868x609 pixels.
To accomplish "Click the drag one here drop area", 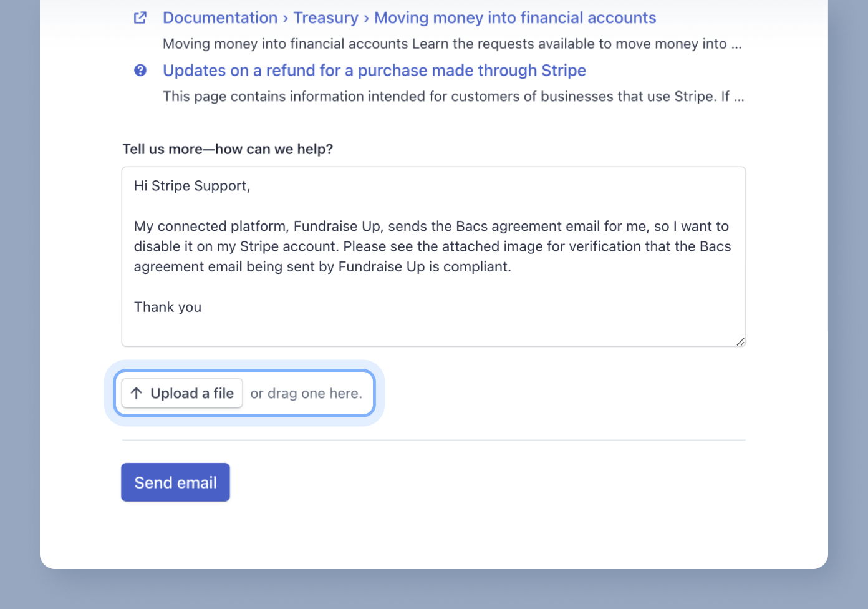I will point(307,393).
